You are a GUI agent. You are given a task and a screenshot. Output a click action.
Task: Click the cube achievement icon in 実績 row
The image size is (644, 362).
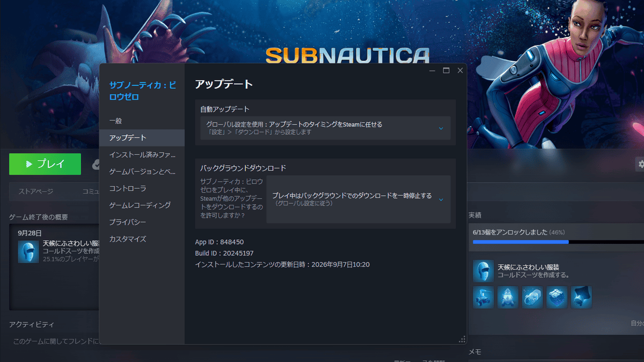(x=557, y=297)
